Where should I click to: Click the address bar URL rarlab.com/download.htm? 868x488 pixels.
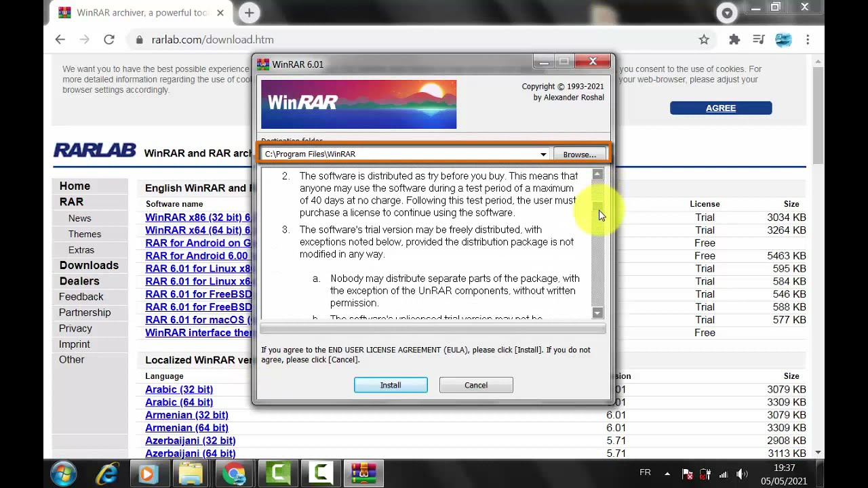coord(212,40)
